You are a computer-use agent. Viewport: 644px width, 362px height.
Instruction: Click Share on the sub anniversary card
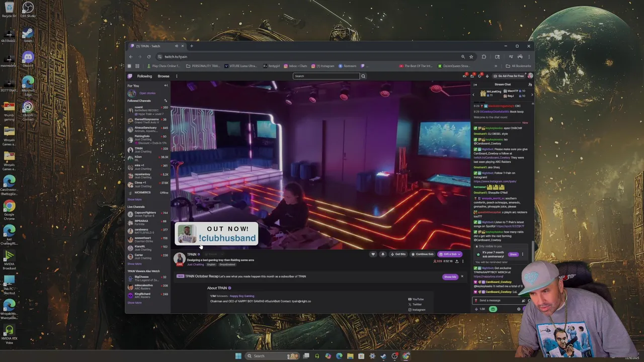pyautogui.click(x=513, y=254)
